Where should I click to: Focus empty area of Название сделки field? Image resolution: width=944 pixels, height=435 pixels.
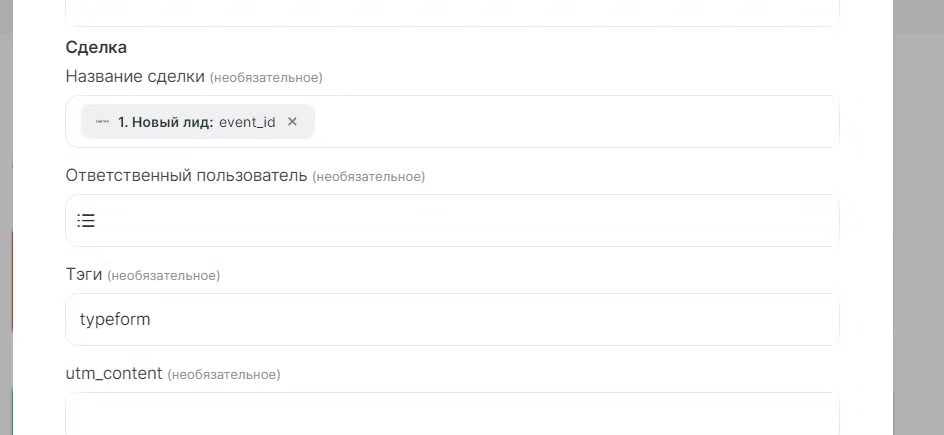(x=570, y=122)
